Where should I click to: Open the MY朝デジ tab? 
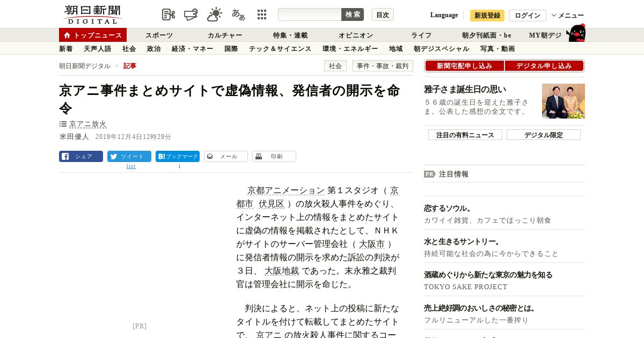click(545, 35)
